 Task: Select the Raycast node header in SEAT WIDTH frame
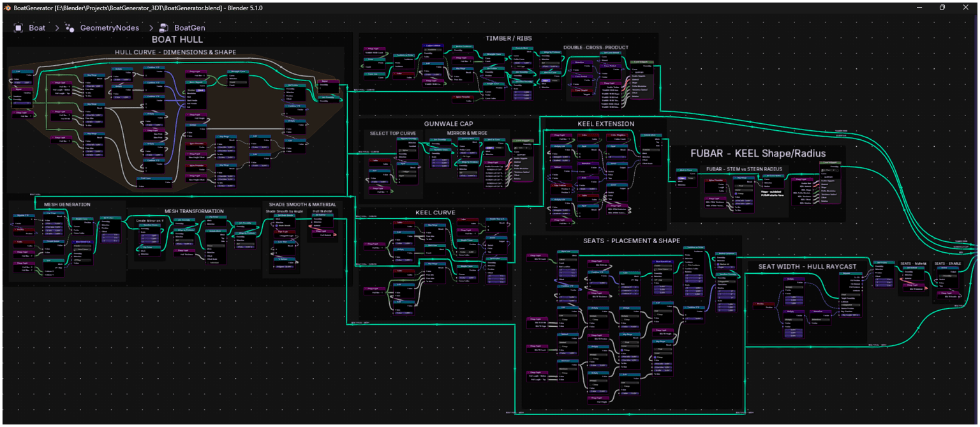click(850, 273)
